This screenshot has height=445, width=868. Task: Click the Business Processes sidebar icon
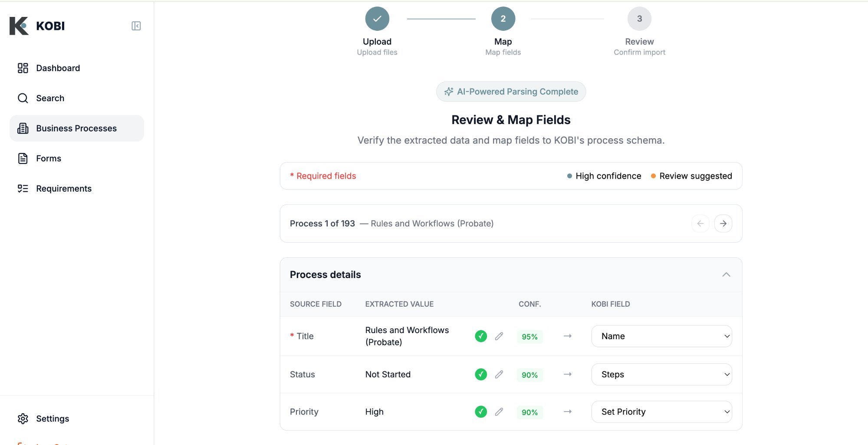click(x=23, y=128)
